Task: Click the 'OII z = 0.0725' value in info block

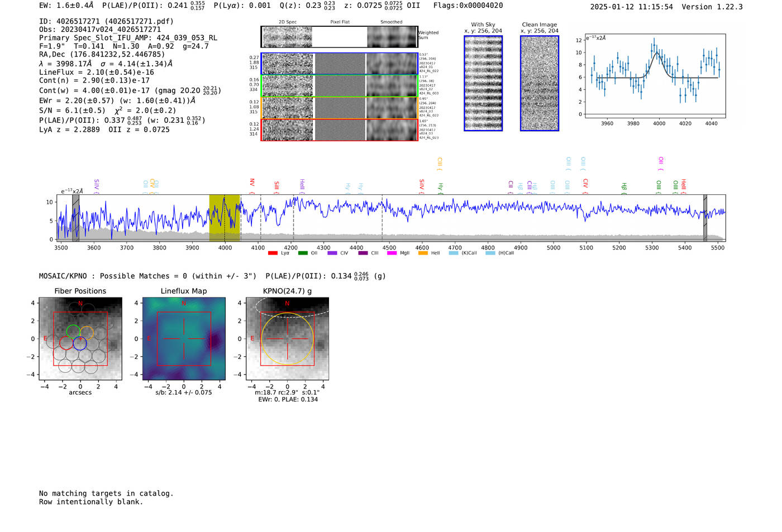Action: 139,130
